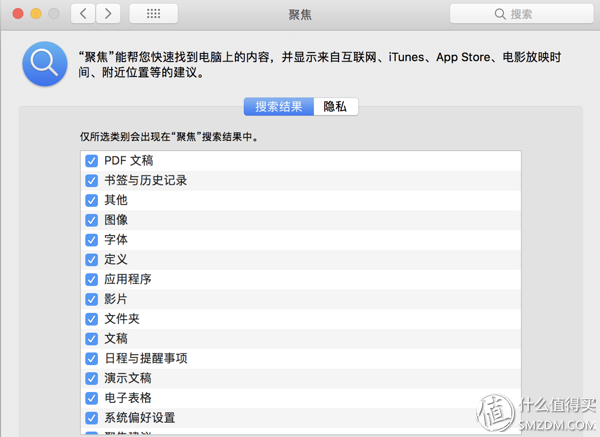
Task: Uncheck the PDF 文稿 checkbox
Action: click(x=91, y=161)
